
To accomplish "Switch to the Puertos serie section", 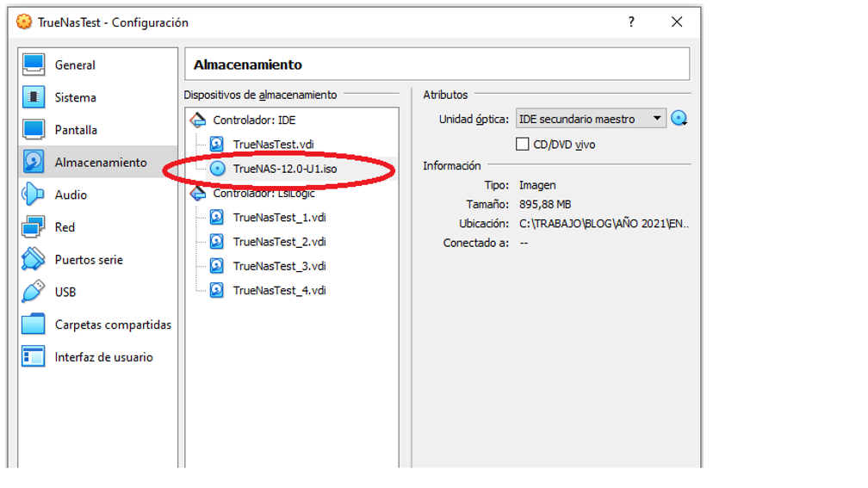I will click(x=89, y=260).
